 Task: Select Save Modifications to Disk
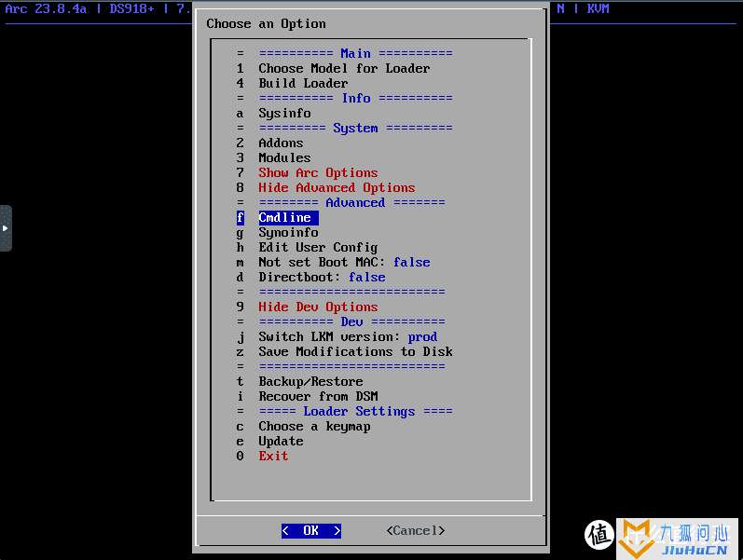[x=355, y=351]
